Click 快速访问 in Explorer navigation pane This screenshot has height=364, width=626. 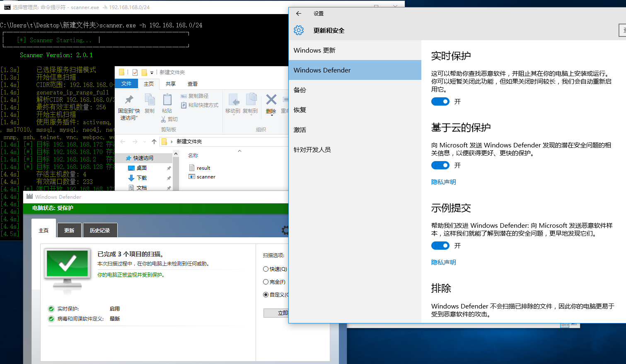pos(143,158)
